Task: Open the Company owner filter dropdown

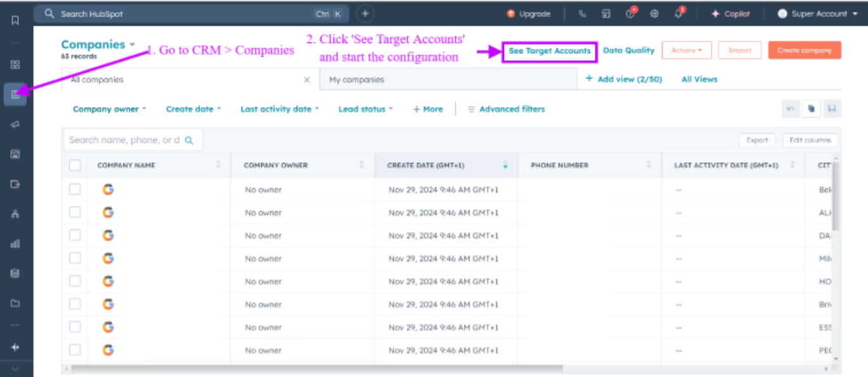Action: tap(110, 109)
